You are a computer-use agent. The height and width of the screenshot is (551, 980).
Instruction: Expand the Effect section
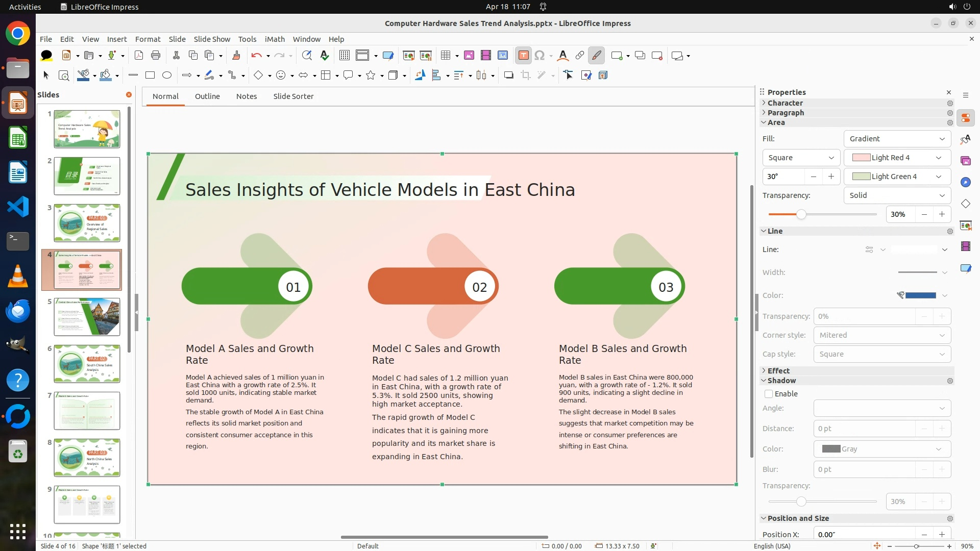click(778, 371)
